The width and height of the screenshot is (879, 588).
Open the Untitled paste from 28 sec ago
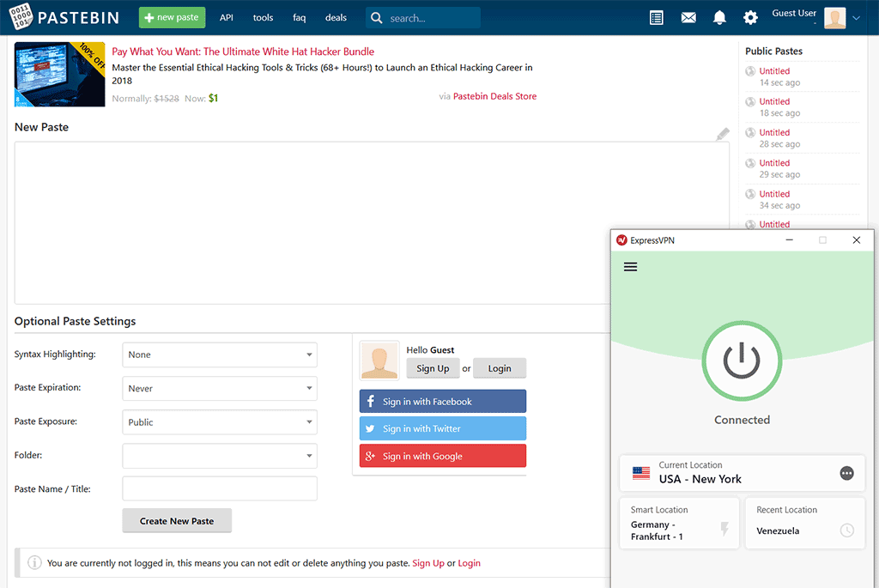coord(774,132)
